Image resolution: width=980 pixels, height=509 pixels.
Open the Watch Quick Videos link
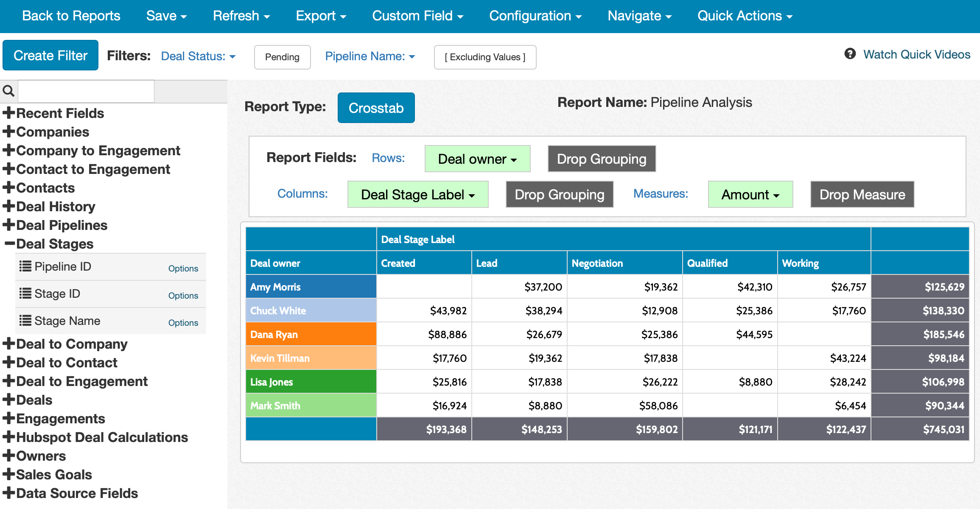point(916,54)
